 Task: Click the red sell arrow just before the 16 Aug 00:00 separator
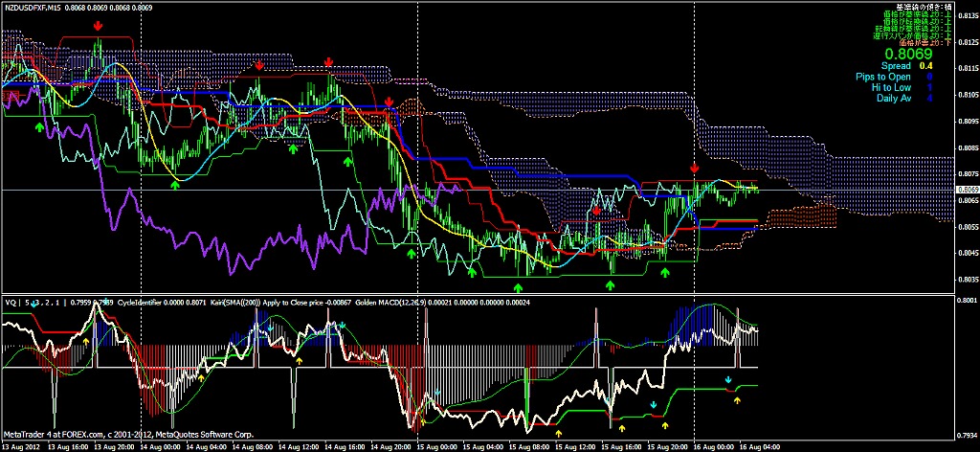695,169
